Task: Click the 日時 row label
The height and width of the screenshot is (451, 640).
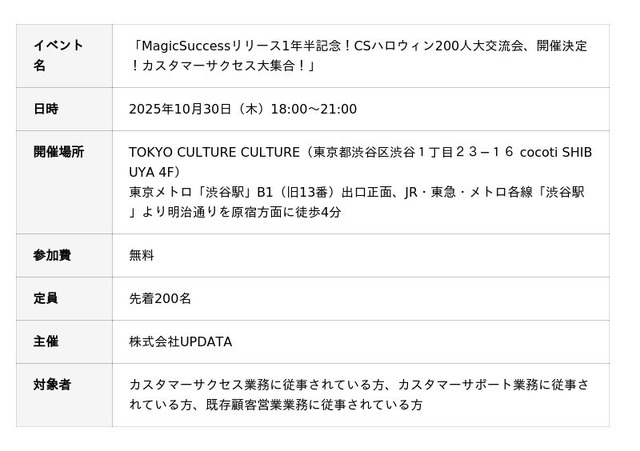Action: [x=46, y=109]
